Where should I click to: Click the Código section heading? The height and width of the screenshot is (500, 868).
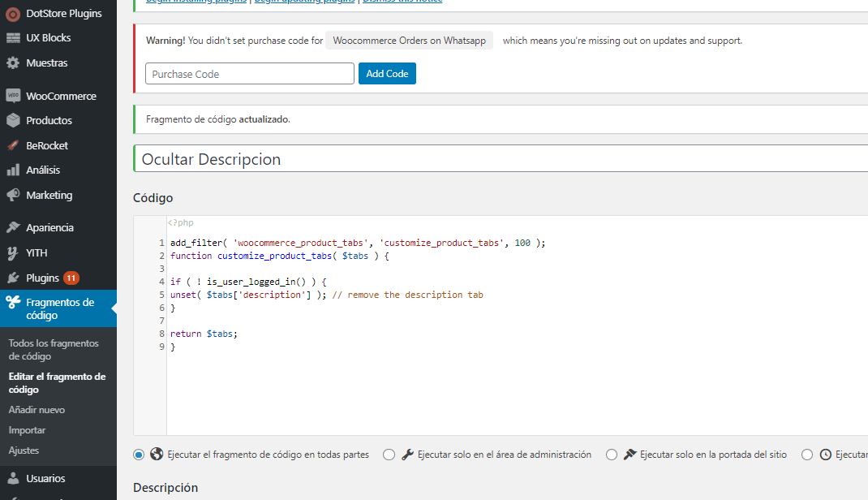pos(153,198)
